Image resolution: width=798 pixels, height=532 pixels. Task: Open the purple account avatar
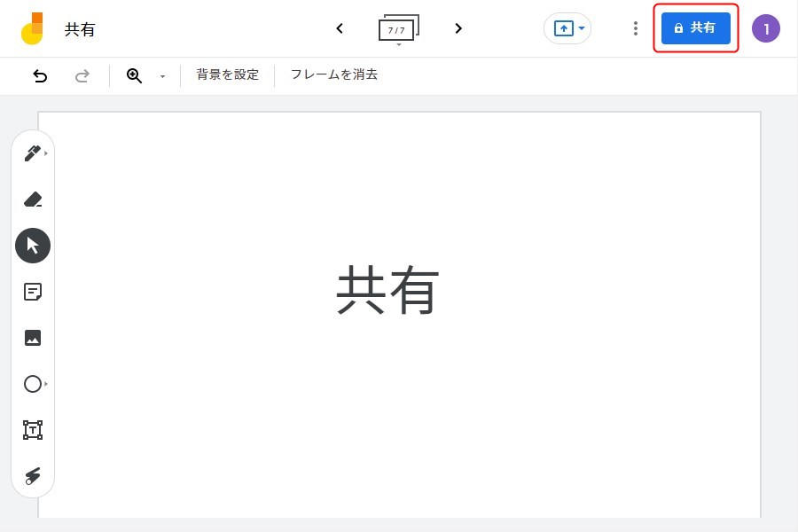pyautogui.click(x=765, y=28)
